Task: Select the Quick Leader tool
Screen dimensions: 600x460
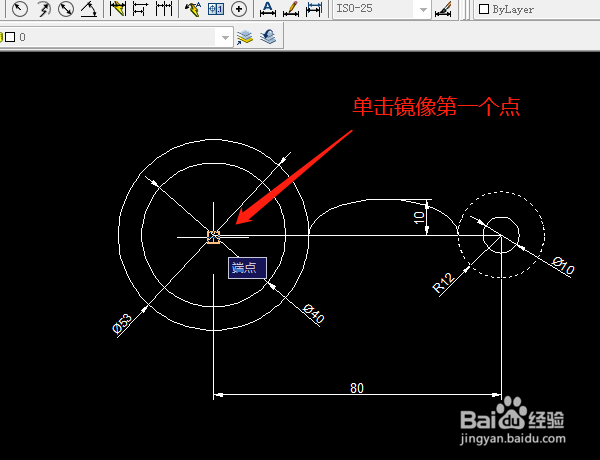Action: click(193, 9)
